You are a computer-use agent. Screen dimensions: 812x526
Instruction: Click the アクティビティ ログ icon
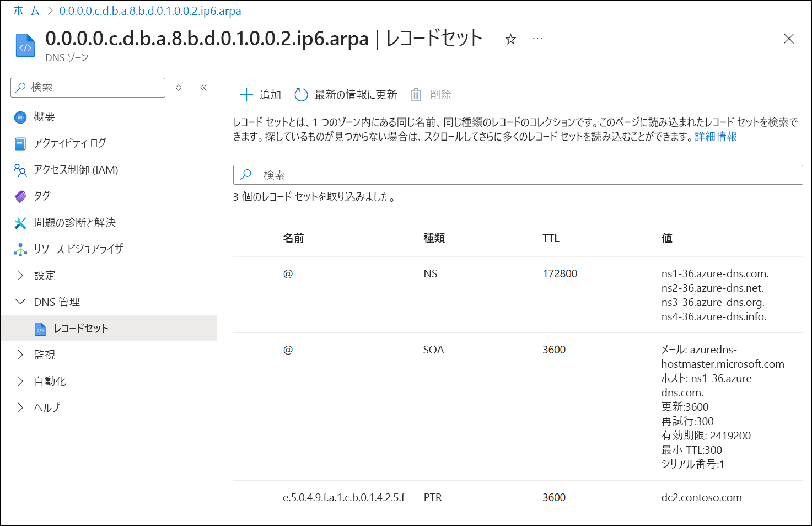[20, 143]
